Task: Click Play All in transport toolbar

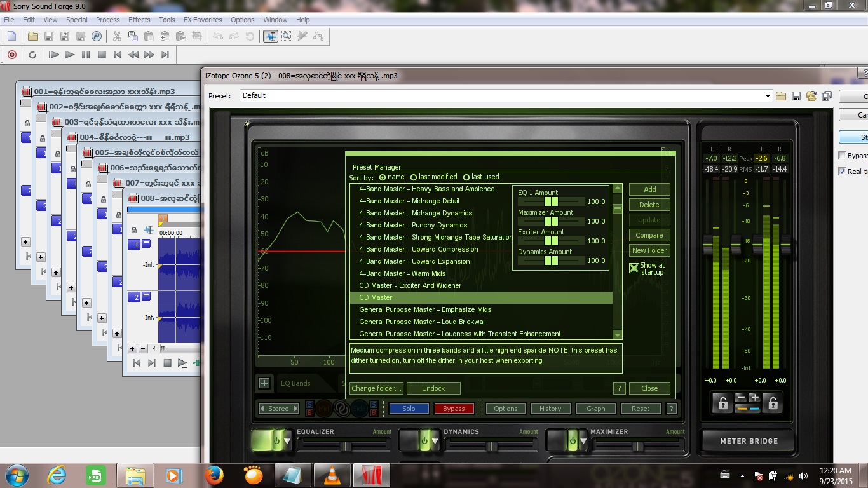Action: (54, 55)
